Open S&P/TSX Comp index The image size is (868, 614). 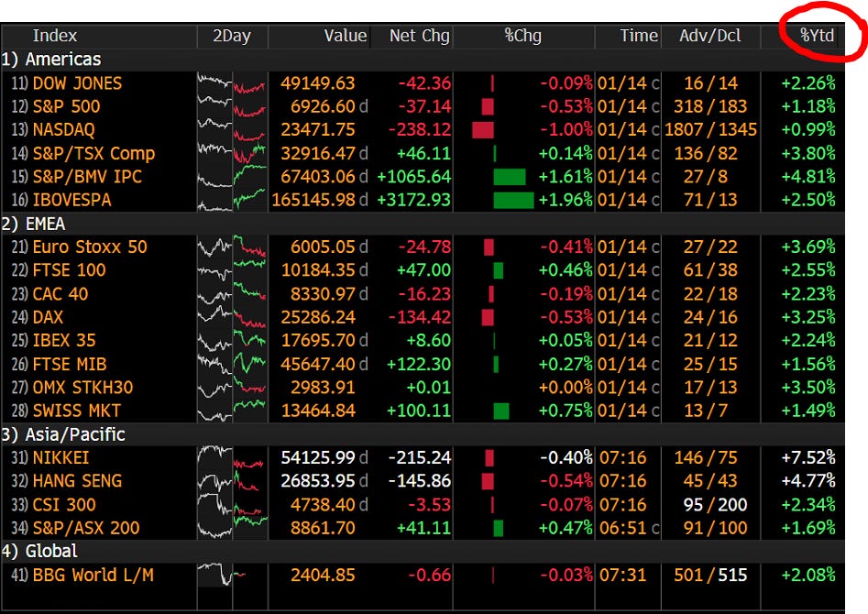coord(93,153)
